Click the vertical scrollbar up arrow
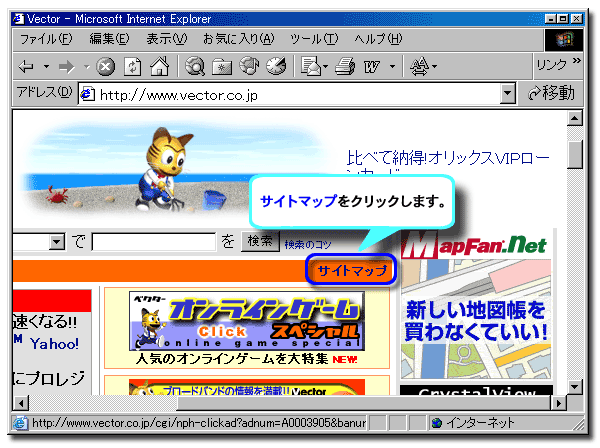Viewport: 600px width, 448px height. coord(575,118)
